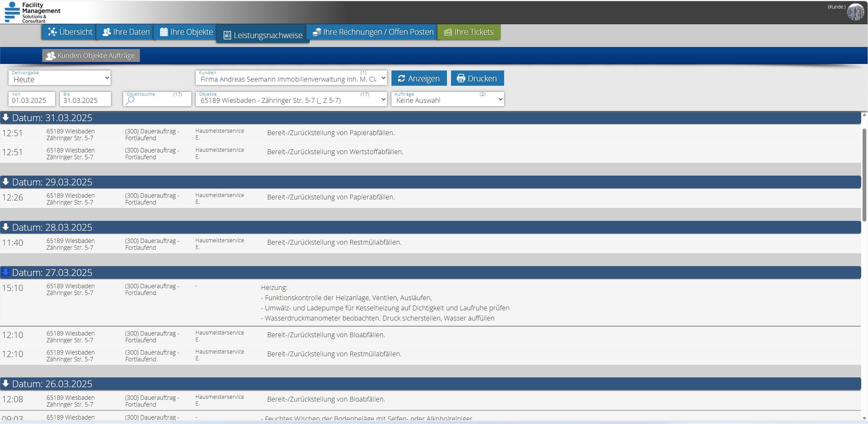Click the Anzeigen button

[x=419, y=78]
